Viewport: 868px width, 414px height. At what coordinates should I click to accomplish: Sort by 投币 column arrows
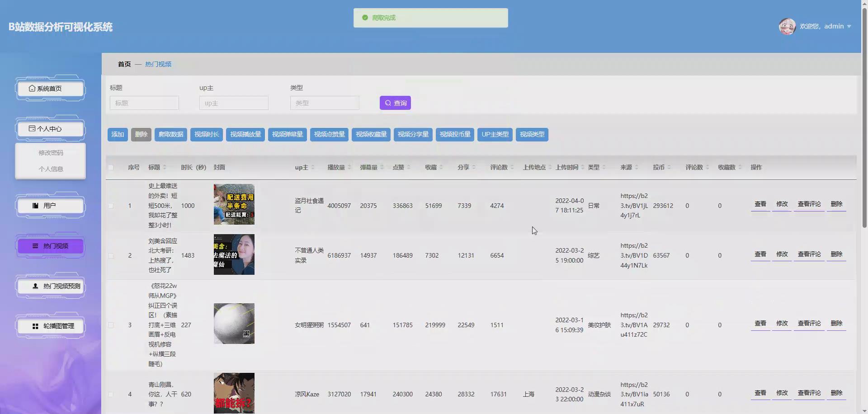[x=669, y=167]
